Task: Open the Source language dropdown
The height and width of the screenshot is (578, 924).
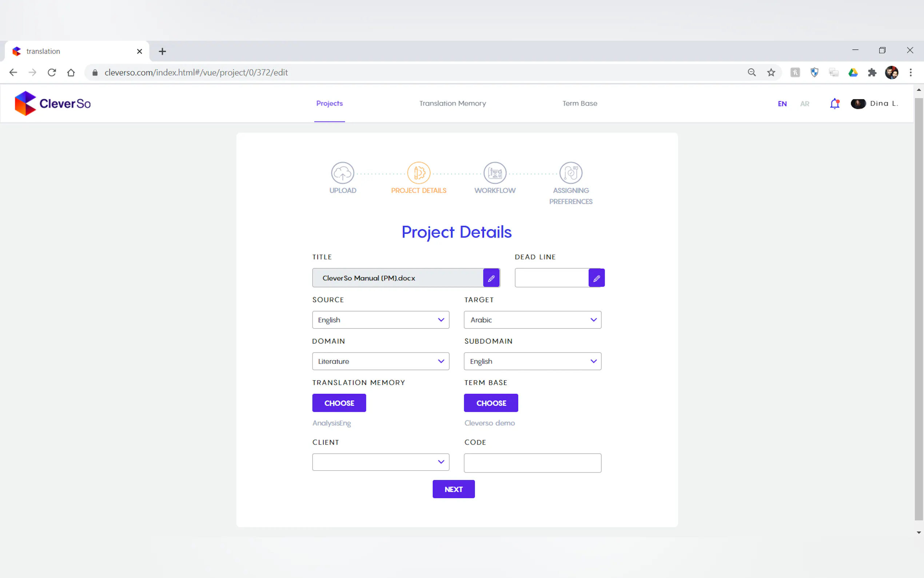Action: tap(381, 320)
